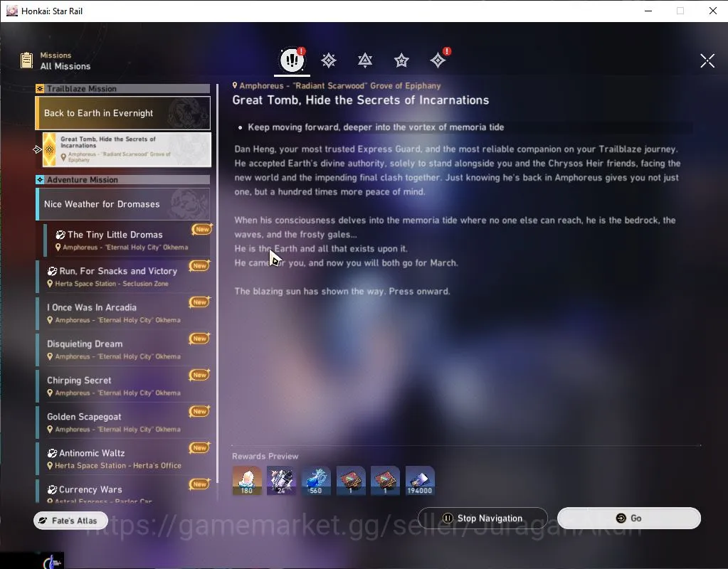Collapse the Back to Earth in Evernight mission
This screenshot has height=569, width=728.
(x=123, y=113)
